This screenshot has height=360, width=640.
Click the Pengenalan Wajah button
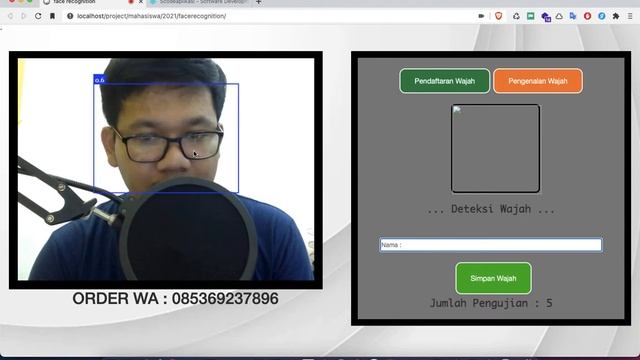538,81
